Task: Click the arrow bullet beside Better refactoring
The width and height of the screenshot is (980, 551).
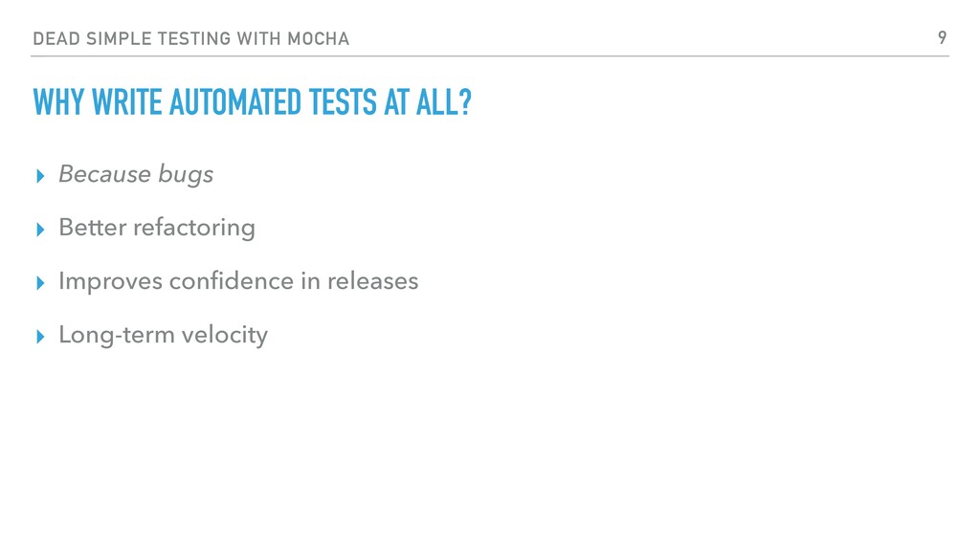Action: pyautogui.click(x=40, y=230)
